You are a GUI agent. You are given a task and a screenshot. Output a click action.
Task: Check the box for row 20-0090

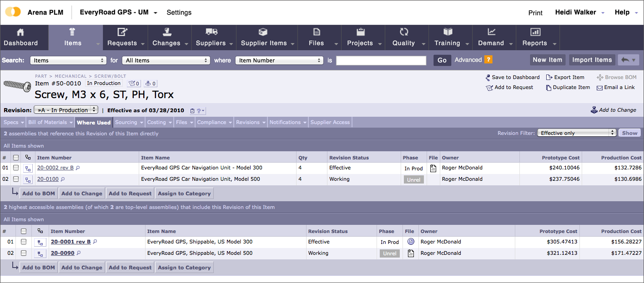pos(24,253)
